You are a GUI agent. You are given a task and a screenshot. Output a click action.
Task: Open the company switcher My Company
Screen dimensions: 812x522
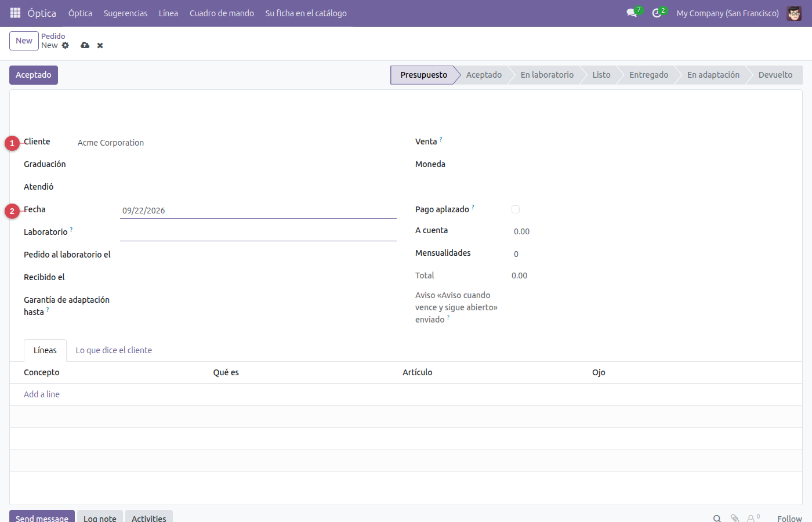click(x=727, y=13)
